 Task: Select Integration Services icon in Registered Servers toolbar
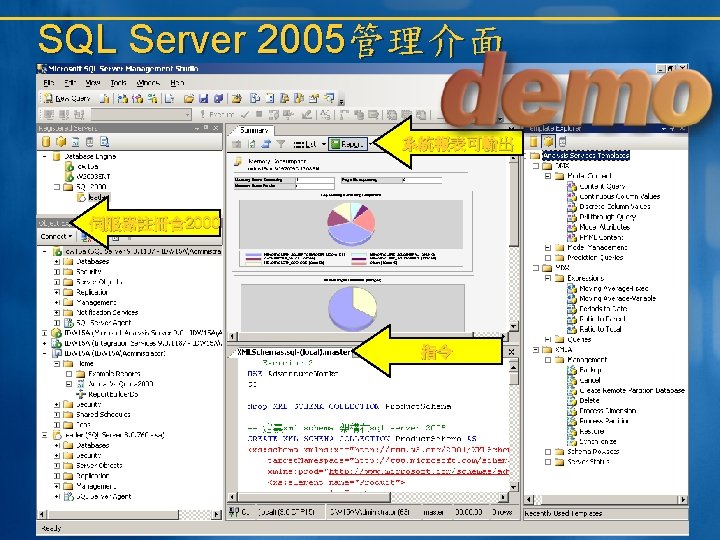(105, 142)
